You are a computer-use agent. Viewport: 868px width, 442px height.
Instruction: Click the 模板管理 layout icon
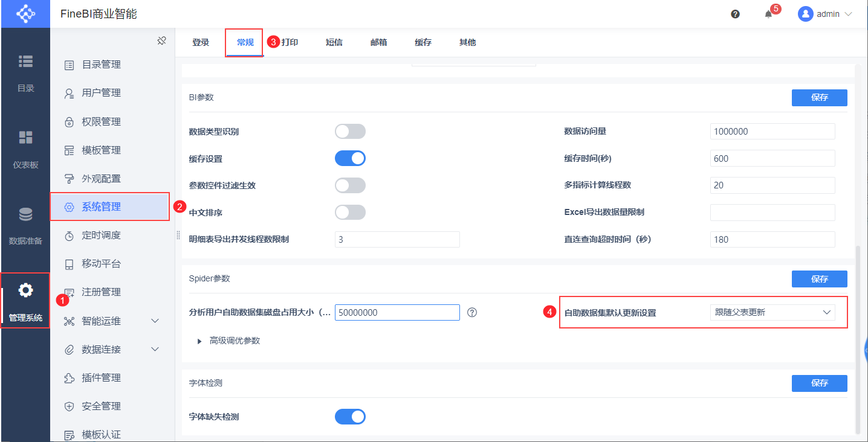point(70,150)
